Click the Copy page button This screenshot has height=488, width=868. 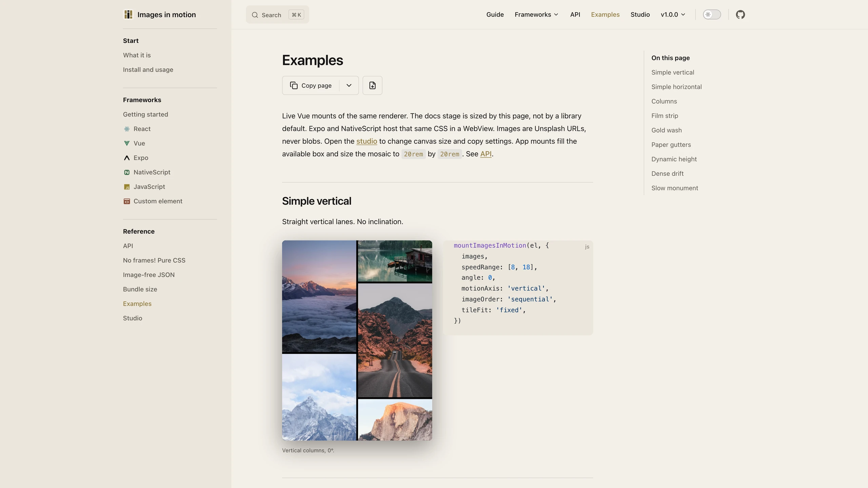311,85
